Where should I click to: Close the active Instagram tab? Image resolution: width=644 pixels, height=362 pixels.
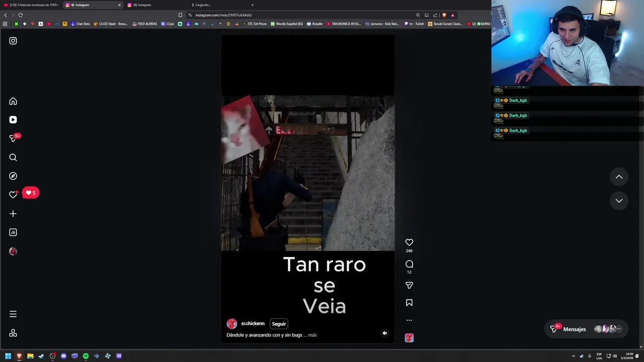119,5
